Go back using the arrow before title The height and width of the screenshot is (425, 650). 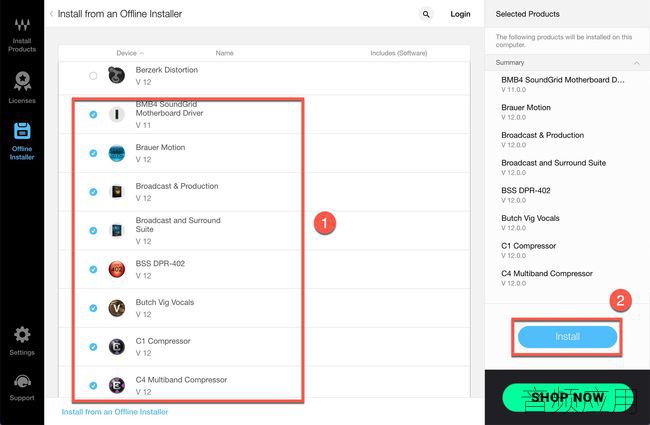[x=51, y=14]
